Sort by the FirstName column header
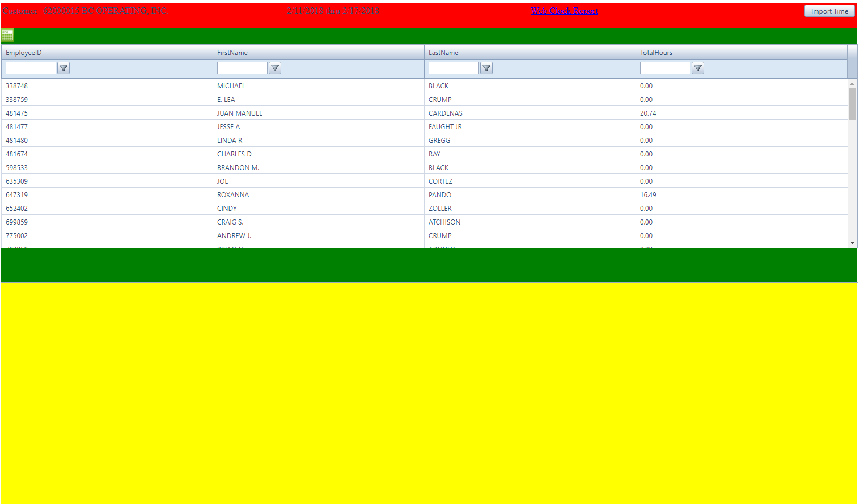The image size is (860, 504). coord(232,53)
